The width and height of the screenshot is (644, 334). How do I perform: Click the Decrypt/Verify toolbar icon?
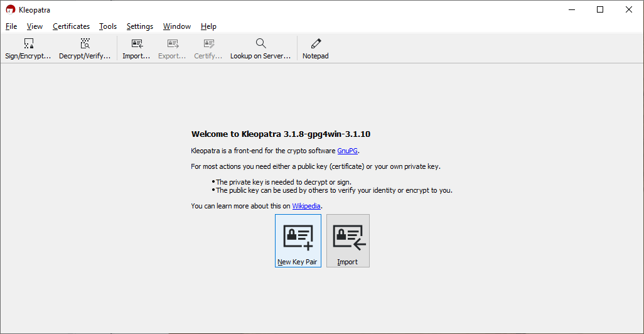pyautogui.click(x=85, y=43)
